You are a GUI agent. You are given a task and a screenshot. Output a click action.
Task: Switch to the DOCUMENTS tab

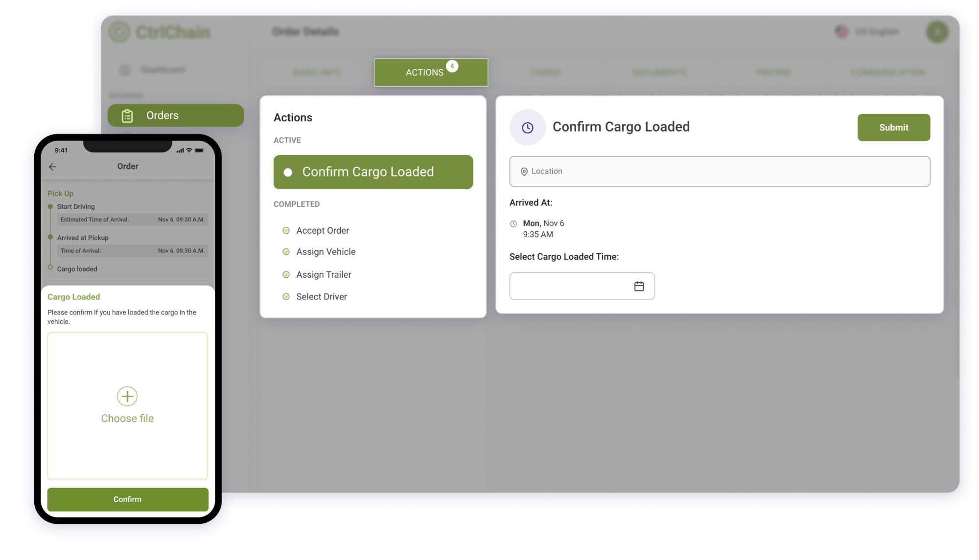coord(660,72)
